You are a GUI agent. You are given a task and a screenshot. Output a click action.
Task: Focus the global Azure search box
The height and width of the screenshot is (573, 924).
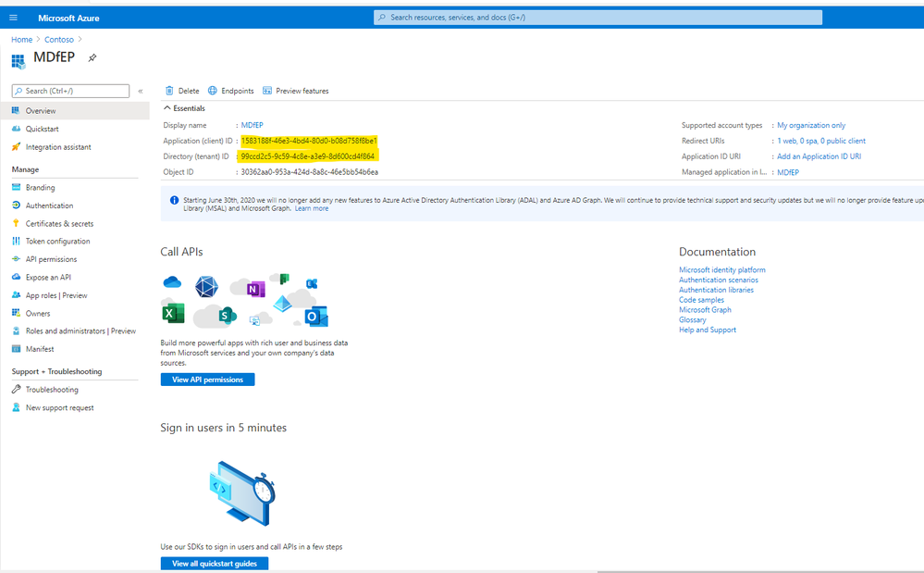tap(598, 18)
